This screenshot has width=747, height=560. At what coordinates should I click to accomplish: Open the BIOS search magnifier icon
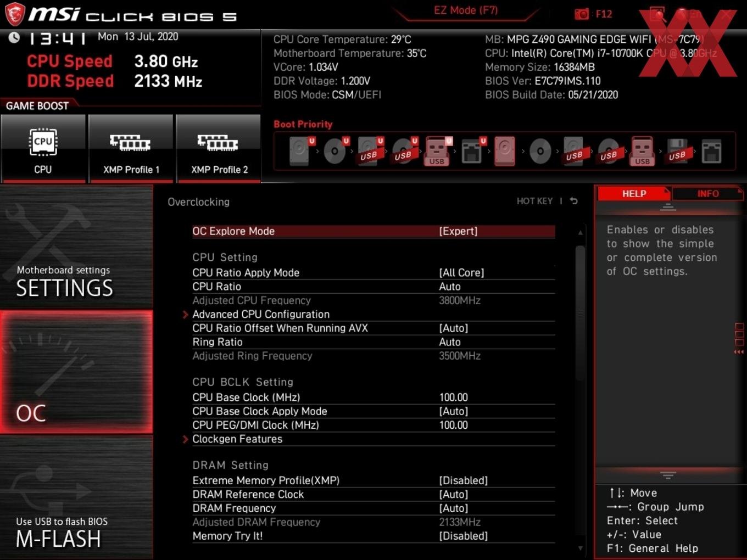point(657,14)
